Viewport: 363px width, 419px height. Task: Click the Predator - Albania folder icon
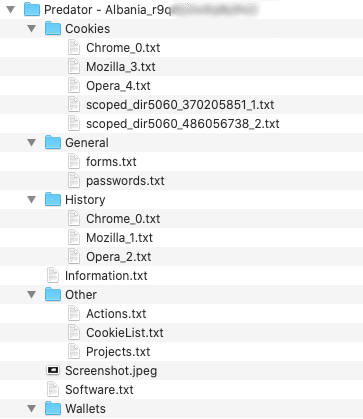pyautogui.click(x=32, y=9)
